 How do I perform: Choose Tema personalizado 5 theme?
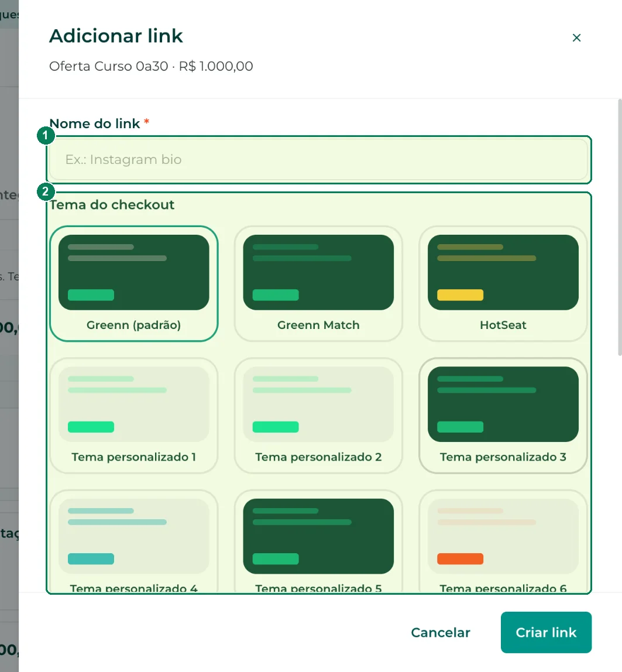[318, 541]
